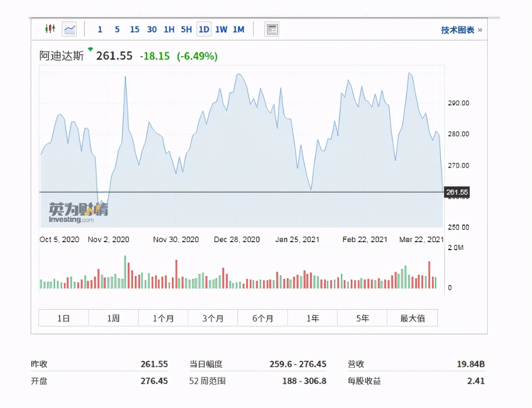Image resolution: width=532 pixels, height=408 pixels.
Task: Open the 技术图表 link
Action: 461,30
